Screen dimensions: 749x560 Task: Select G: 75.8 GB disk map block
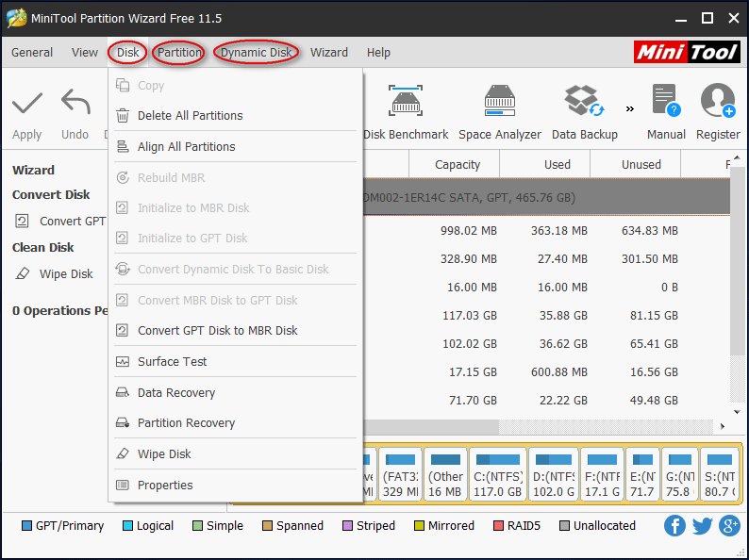(680, 474)
